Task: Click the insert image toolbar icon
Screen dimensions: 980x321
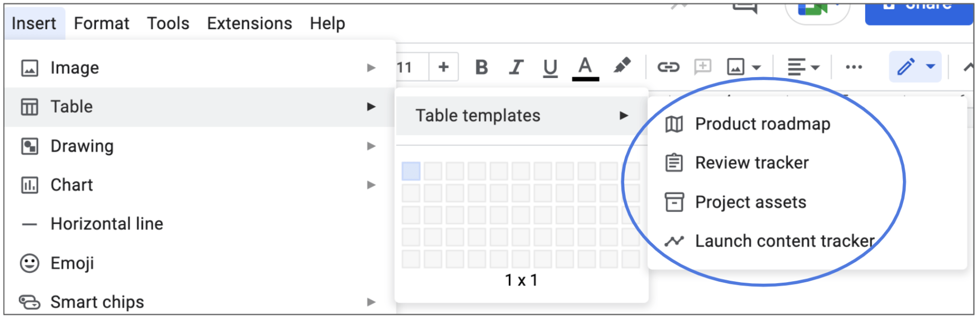Action: 736,67
